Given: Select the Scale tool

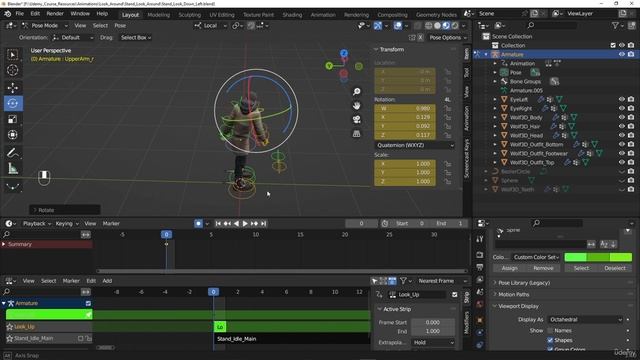Looking at the screenshot, I should click(x=13, y=119).
